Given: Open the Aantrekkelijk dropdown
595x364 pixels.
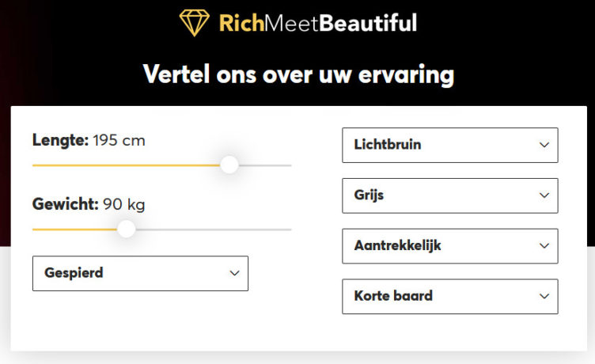Looking at the screenshot, I should tap(449, 246).
